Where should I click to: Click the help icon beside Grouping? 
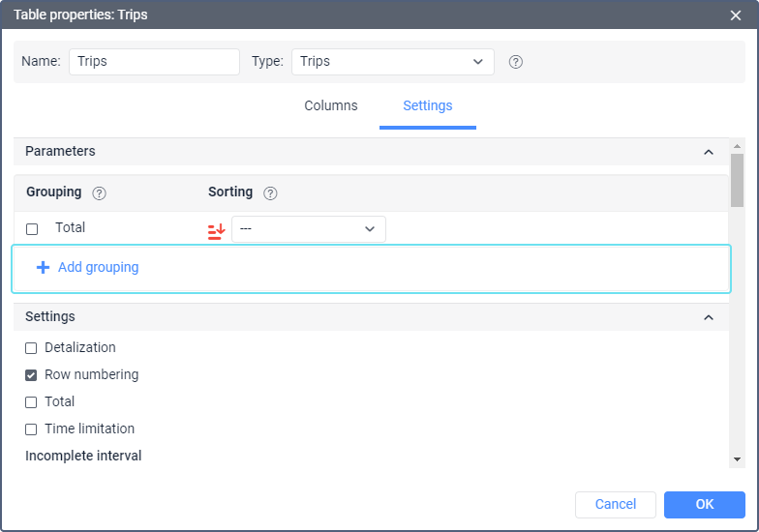(x=99, y=192)
